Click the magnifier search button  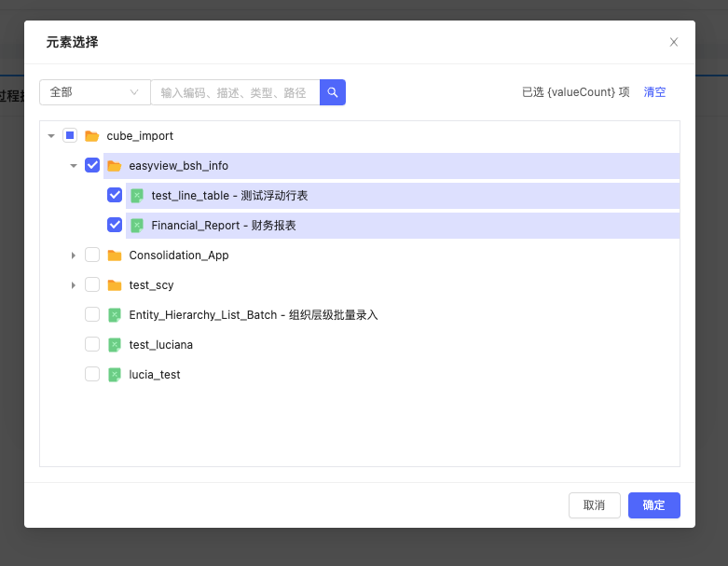[333, 92]
